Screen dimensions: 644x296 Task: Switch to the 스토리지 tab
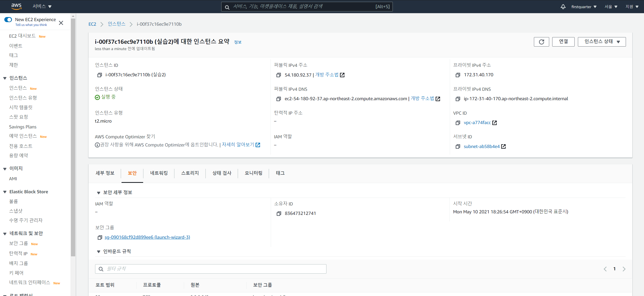click(190, 173)
